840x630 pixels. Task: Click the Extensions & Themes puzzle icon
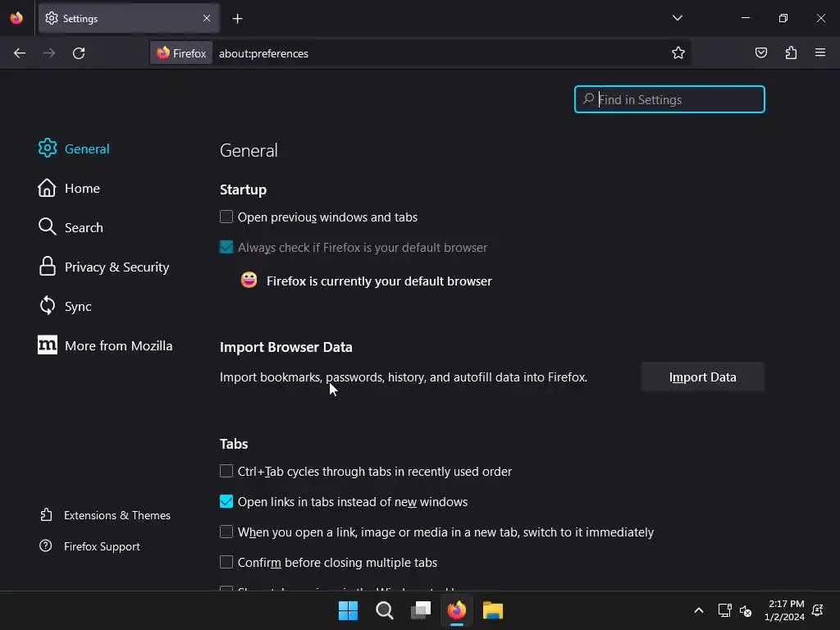click(46, 515)
